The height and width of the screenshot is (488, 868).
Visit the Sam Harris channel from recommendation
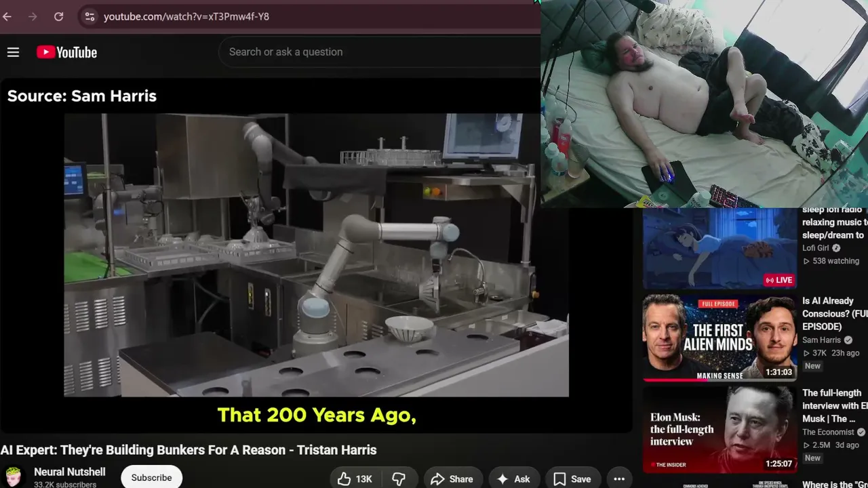point(821,340)
